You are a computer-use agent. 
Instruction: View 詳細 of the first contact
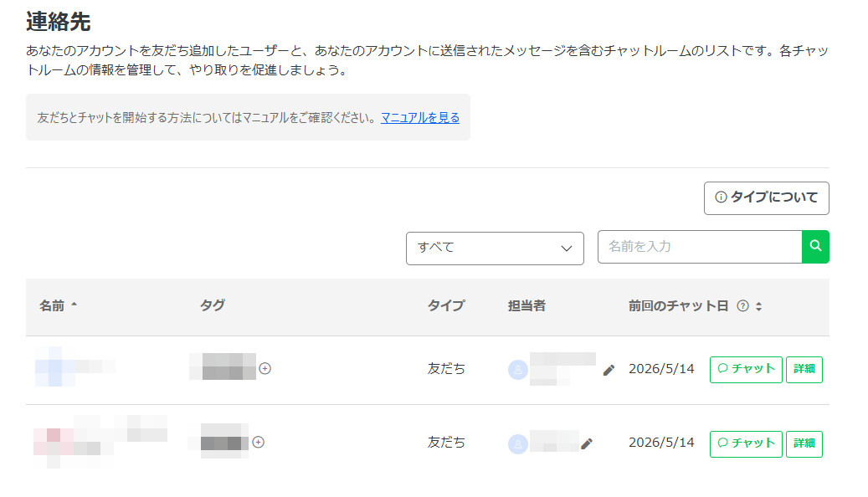804,369
